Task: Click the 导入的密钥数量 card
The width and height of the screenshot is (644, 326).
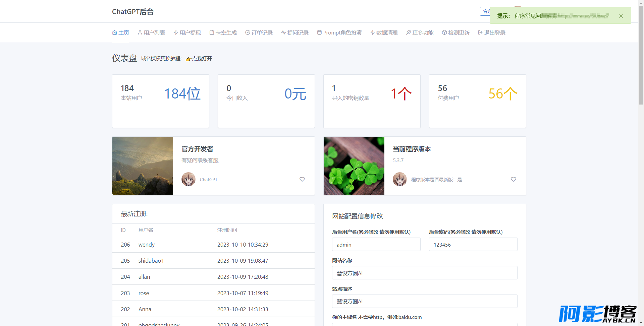Action: click(x=372, y=101)
